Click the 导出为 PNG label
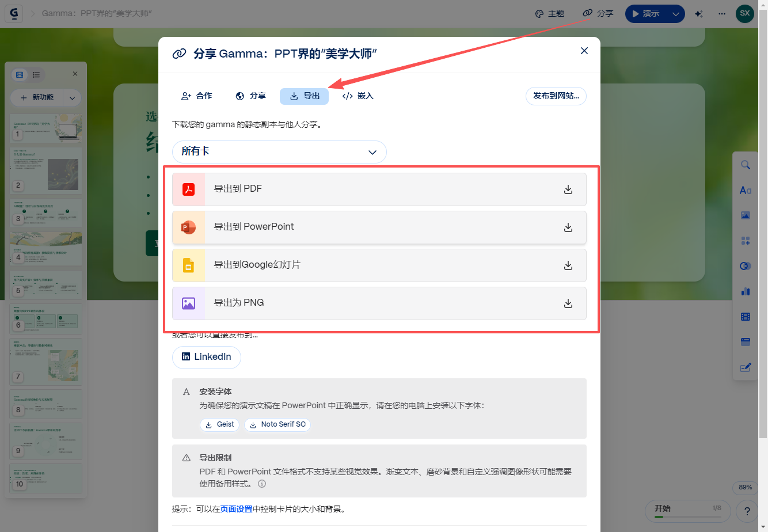 click(239, 303)
